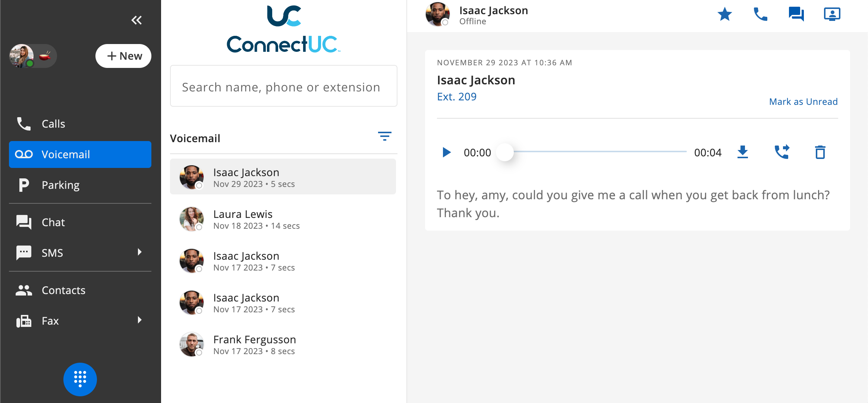868x403 pixels.
Task: Collapse the sidebar with double chevron icon
Action: click(x=136, y=20)
